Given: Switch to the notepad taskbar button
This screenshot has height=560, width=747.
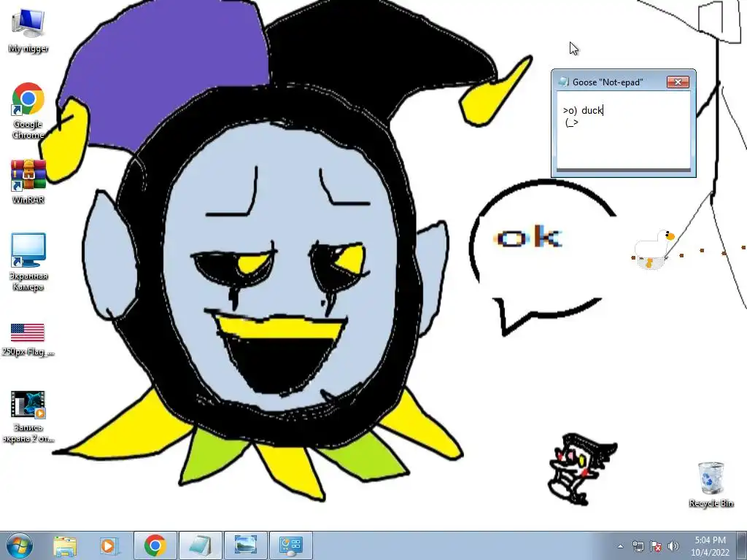Looking at the screenshot, I should tap(200, 545).
